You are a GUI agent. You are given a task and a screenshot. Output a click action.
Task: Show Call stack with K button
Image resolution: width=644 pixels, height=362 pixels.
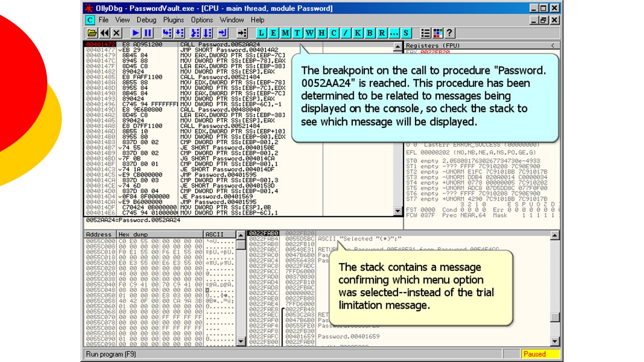point(358,33)
